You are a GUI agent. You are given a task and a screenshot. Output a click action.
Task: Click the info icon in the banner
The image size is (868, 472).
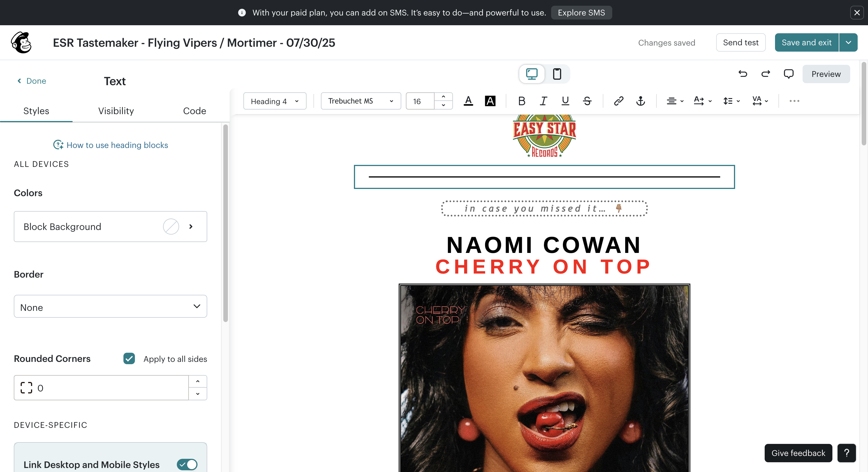pos(242,12)
